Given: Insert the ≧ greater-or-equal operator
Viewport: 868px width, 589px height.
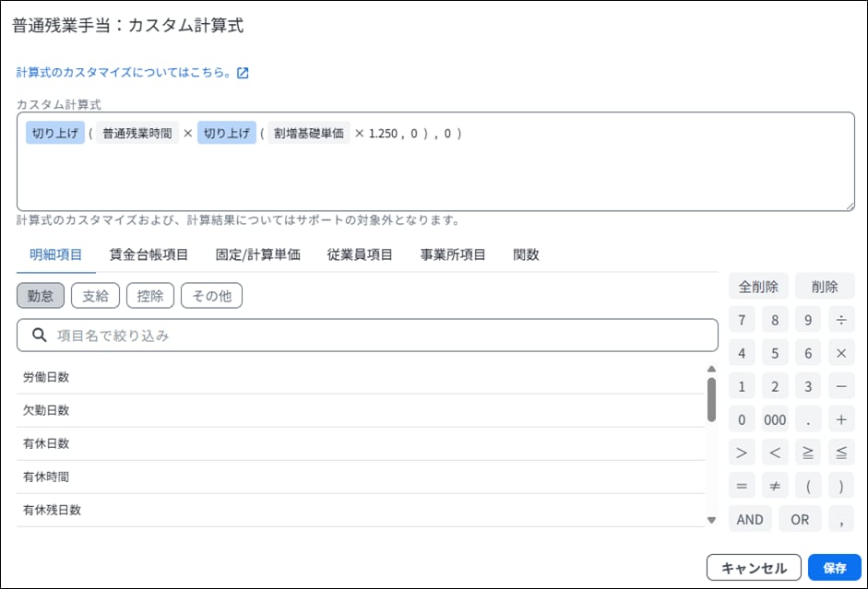Looking at the screenshot, I should point(807,453).
